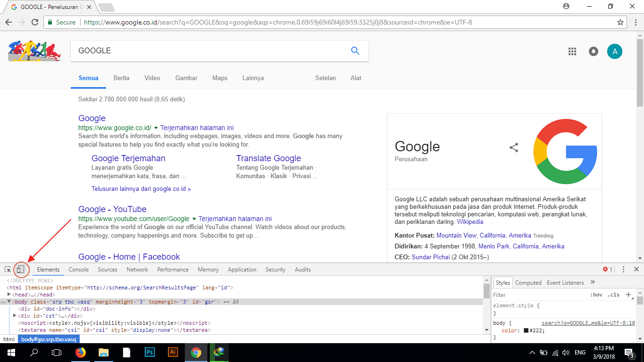Click the page vertical scrollbar thumb

coord(640,72)
